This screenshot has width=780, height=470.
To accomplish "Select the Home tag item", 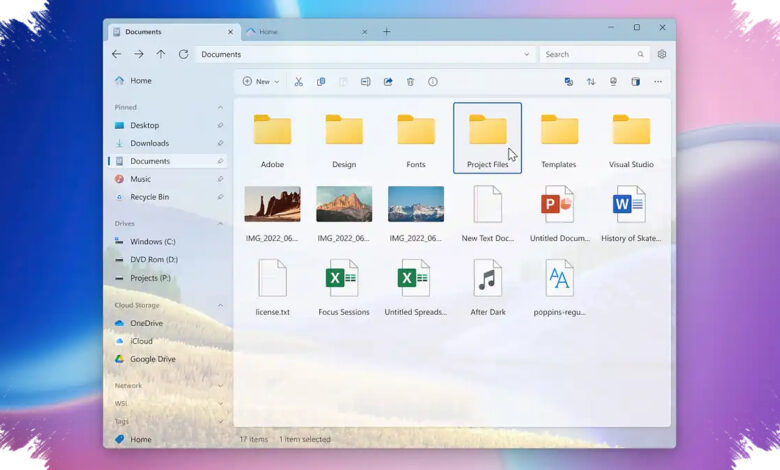I will click(x=167, y=440).
